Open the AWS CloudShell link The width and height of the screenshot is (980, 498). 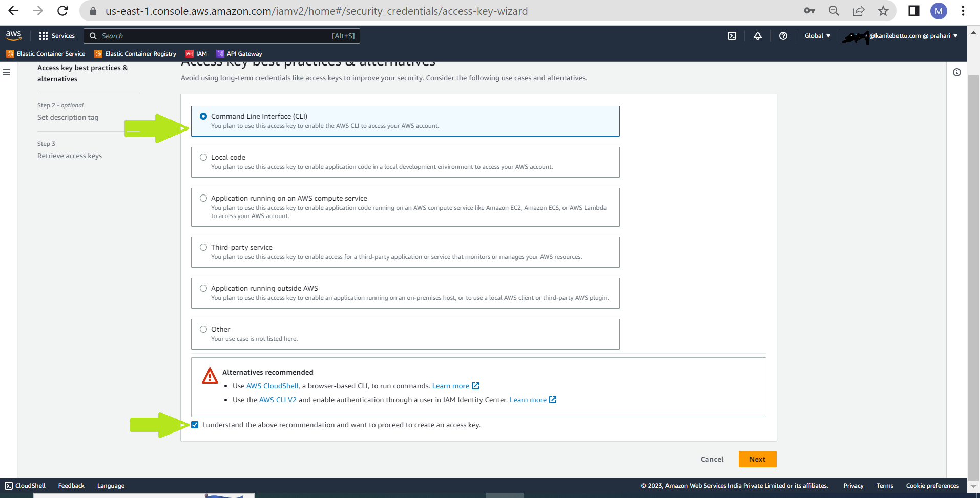coord(272,386)
